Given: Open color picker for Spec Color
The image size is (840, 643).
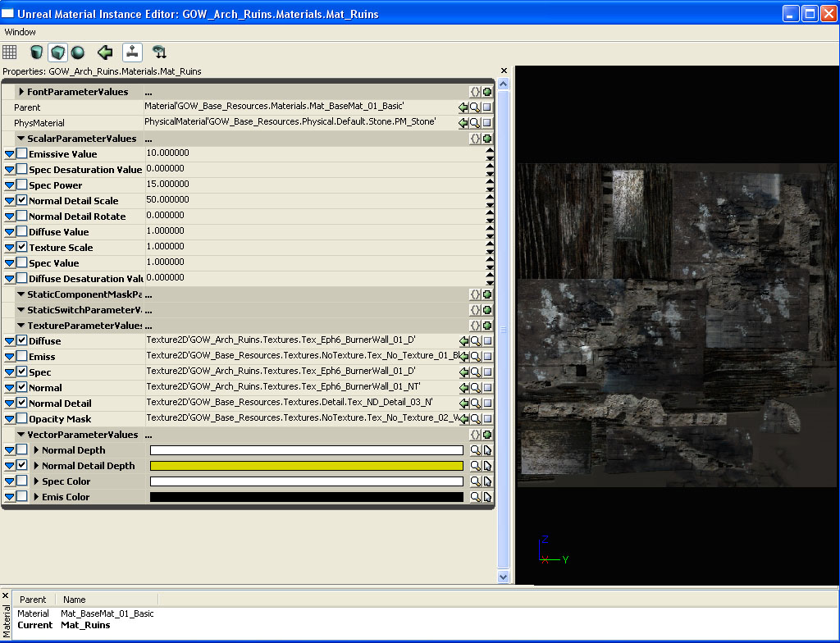Looking at the screenshot, I should 475,481.
